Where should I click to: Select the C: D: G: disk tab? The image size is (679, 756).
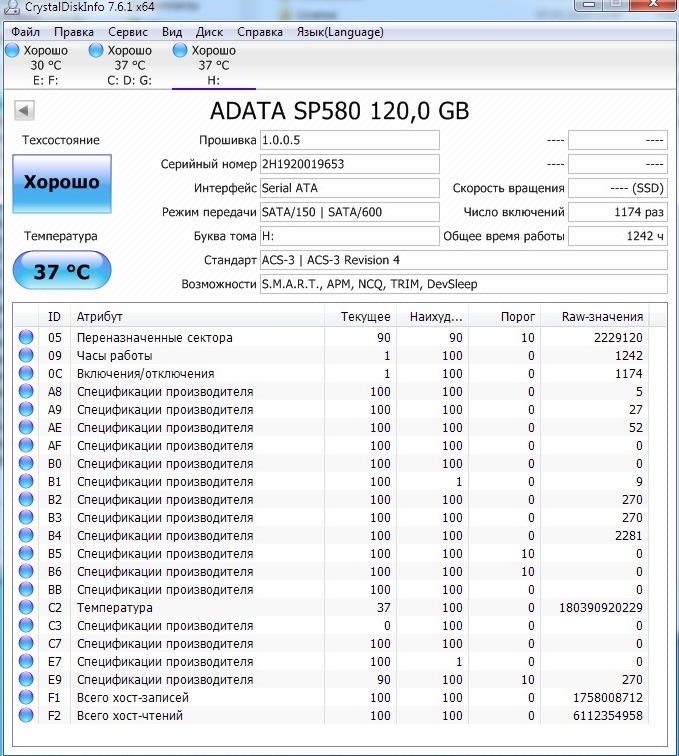coord(129,65)
